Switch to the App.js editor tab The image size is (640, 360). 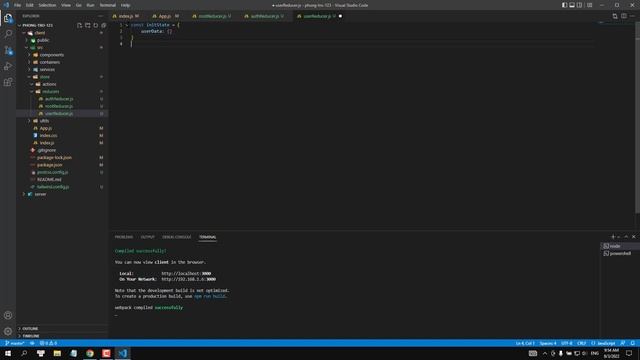165,16
